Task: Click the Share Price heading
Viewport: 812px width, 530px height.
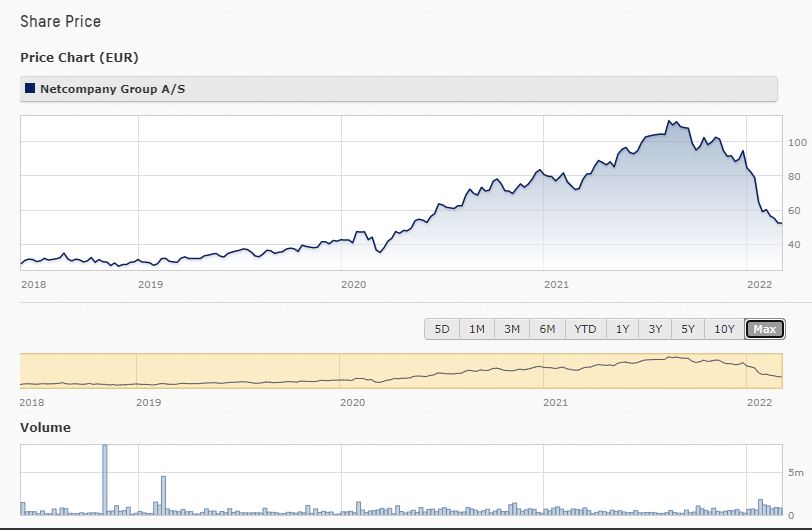Action: 60,21
